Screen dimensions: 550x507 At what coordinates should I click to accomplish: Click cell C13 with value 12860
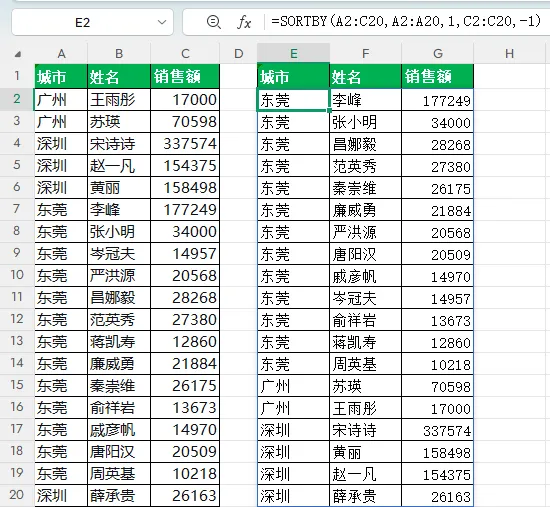tap(185, 341)
